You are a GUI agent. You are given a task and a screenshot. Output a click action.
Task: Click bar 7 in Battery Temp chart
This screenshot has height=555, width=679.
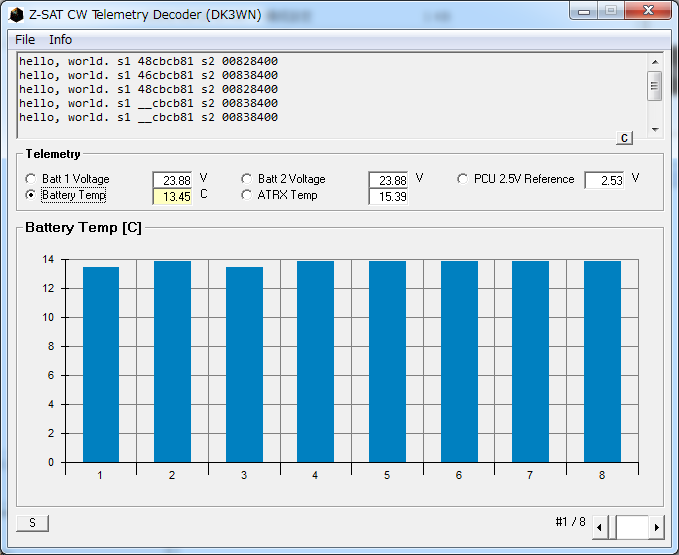click(x=530, y=361)
